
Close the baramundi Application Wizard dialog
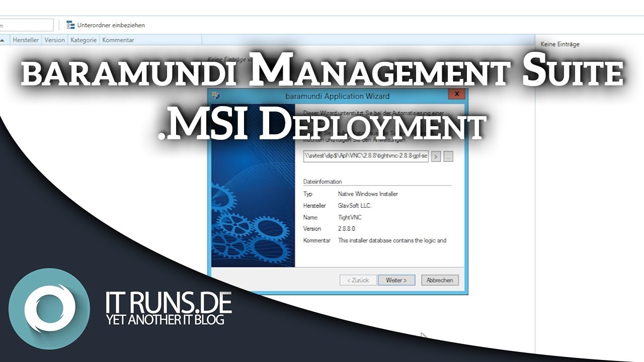click(457, 94)
